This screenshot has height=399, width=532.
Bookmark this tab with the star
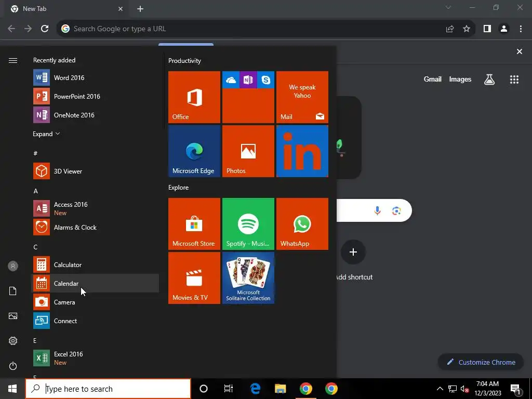click(x=467, y=29)
